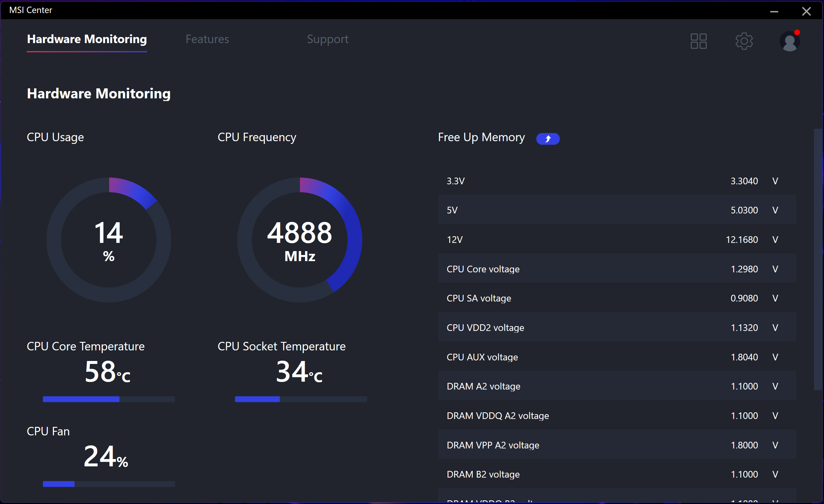Click the MSI Center window title

pyautogui.click(x=31, y=10)
